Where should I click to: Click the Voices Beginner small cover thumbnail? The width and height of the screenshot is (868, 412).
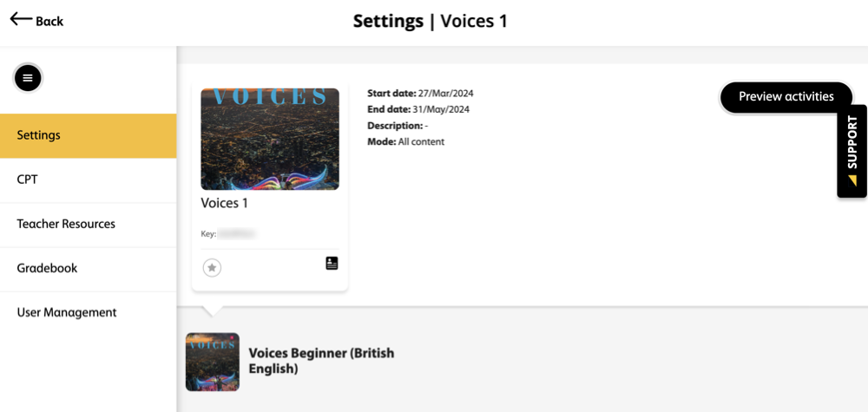[213, 362]
